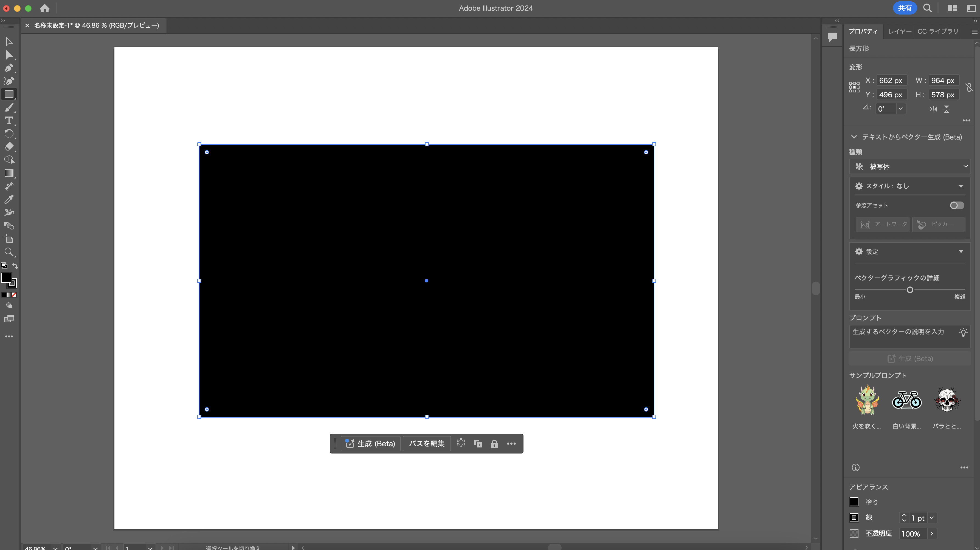Image resolution: width=980 pixels, height=550 pixels.
Task: Select the Curvature tool
Action: (9, 81)
